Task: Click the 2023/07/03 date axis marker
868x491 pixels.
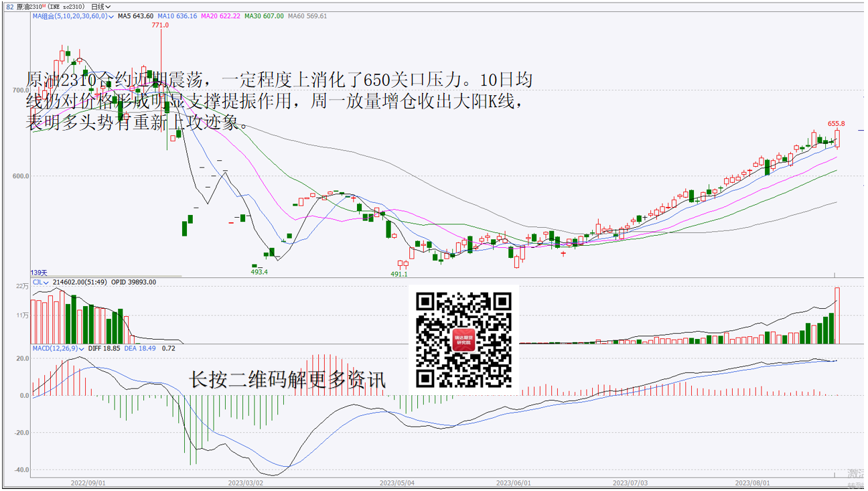Action: pyautogui.click(x=630, y=482)
